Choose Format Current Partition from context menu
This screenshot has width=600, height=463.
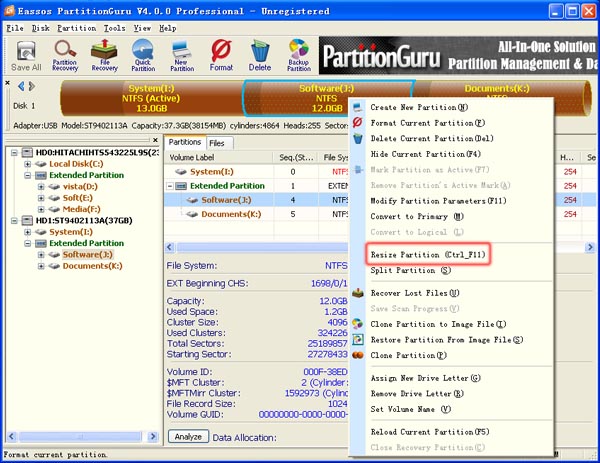coord(452,123)
